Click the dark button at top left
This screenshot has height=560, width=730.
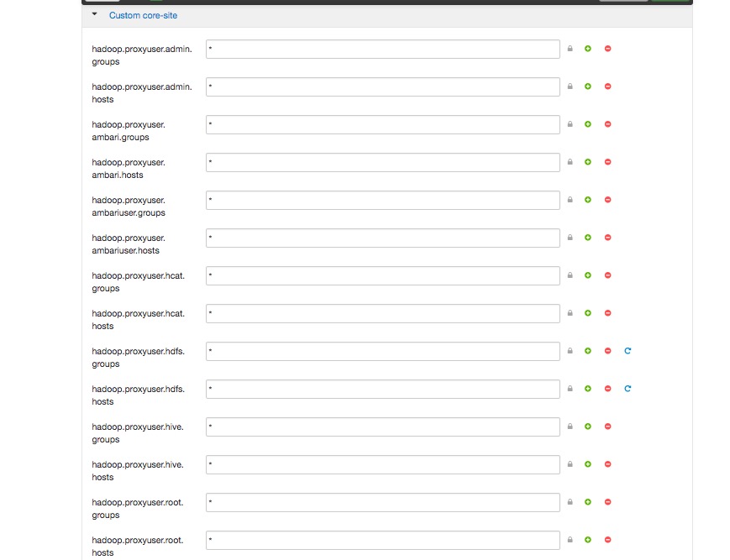(x=105, y=3)
